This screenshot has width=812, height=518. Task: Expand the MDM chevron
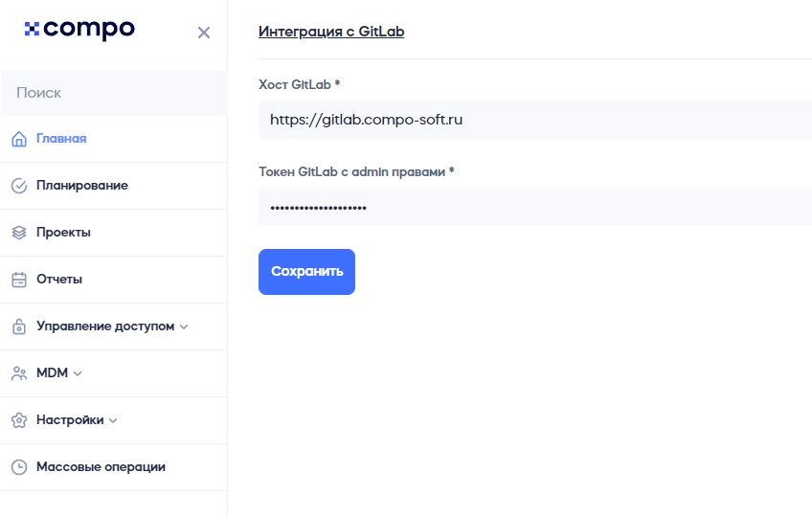[x=78, y=373]
